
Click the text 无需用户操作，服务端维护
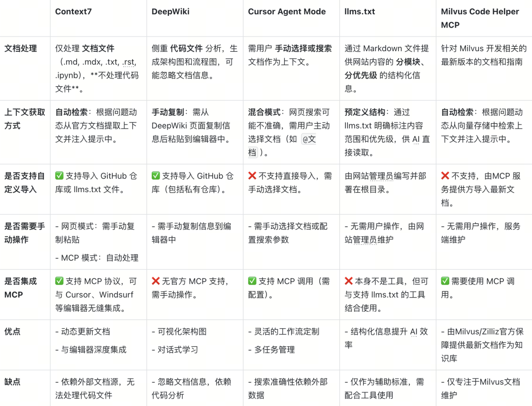pos(481,233)
